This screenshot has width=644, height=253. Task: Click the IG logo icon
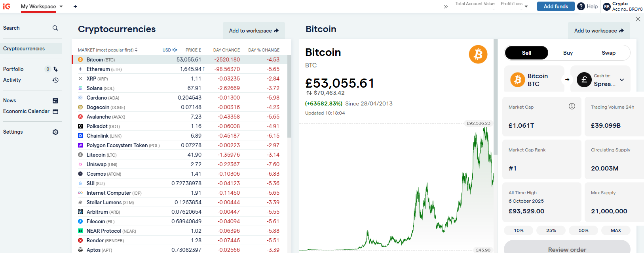[x=7, y=6]
